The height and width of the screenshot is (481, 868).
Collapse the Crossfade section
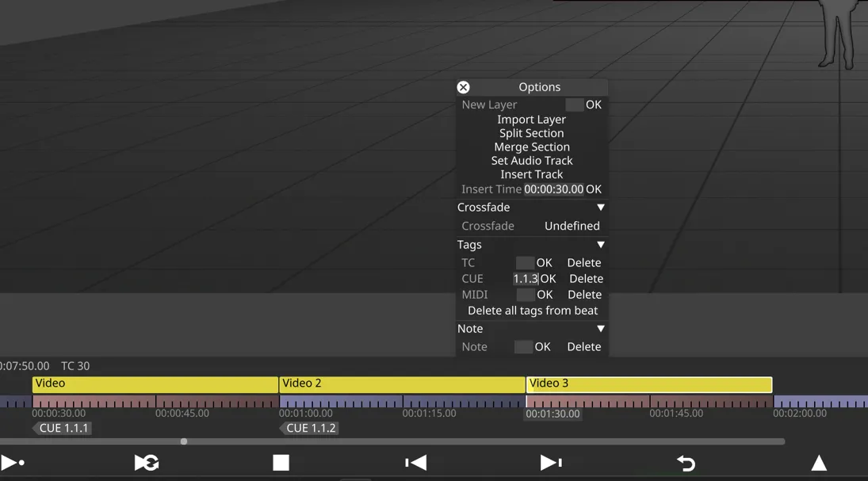[x=600, y=208]
